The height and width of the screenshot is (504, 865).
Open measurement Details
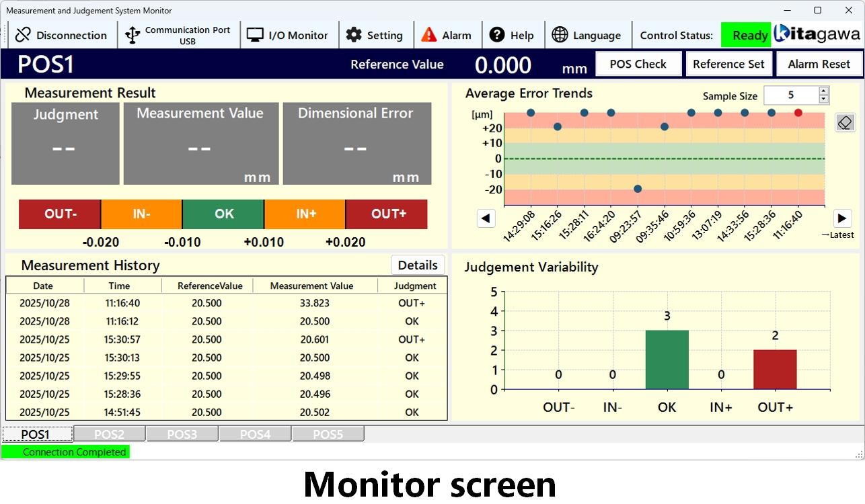(417, 265)
